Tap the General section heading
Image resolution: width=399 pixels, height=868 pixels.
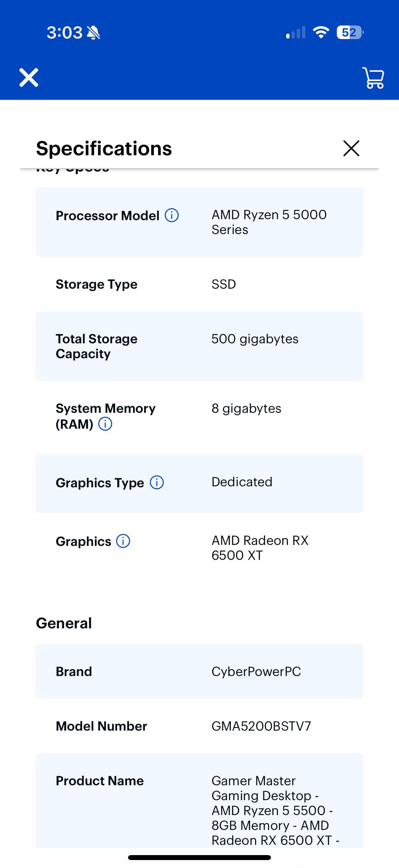point(64,623)
